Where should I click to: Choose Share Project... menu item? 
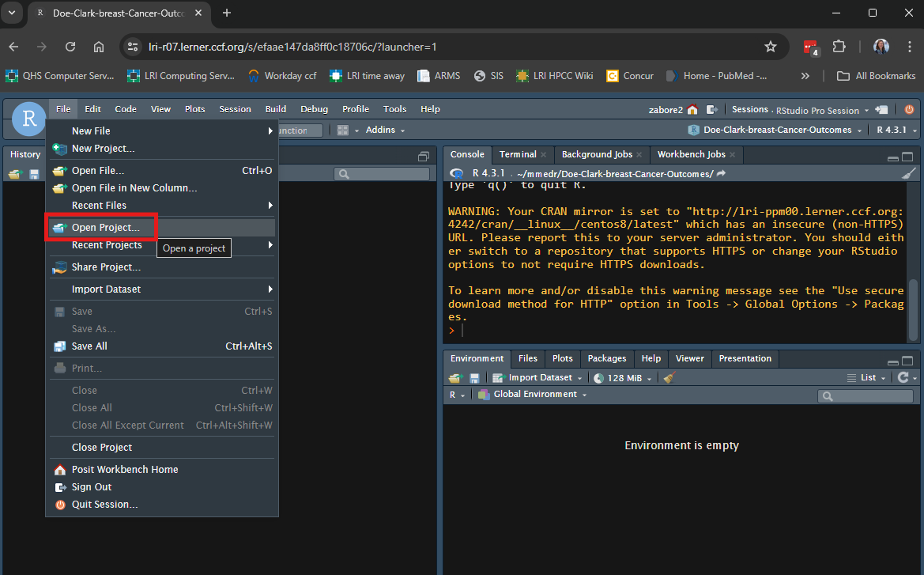pos(160,267)
